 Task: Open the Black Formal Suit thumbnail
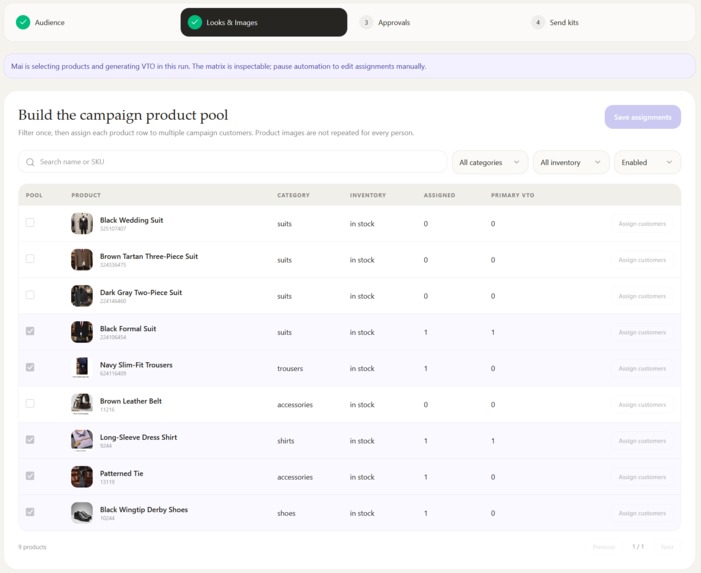coord(82,332)
